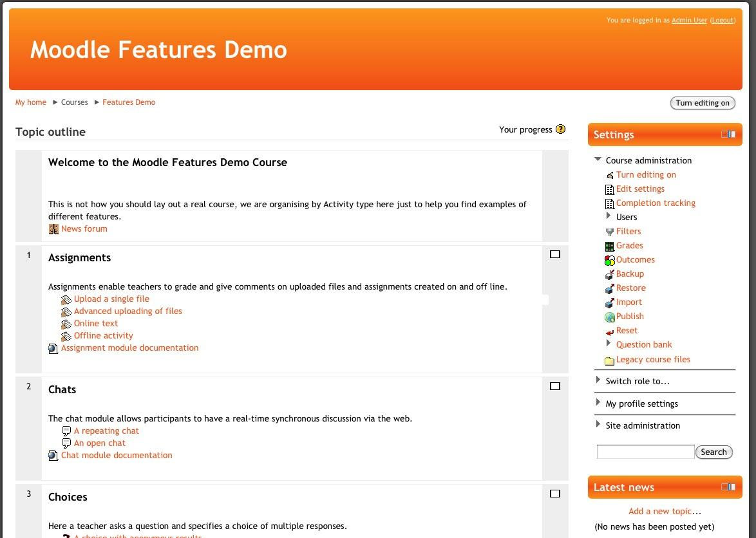Click the Filters funnel icon

click(609, 232)
